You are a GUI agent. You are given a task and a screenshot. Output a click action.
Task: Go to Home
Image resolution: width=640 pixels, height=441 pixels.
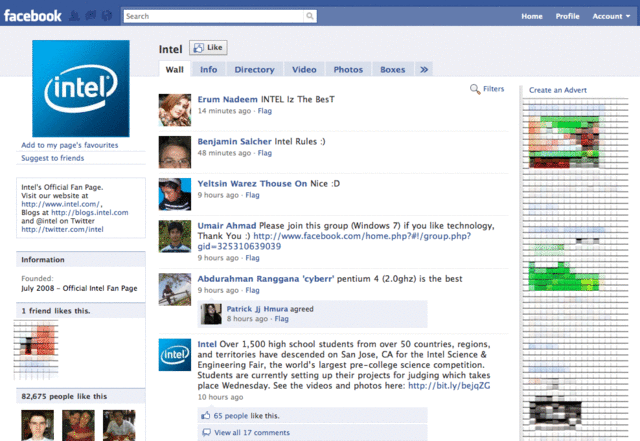coord(532,16)
